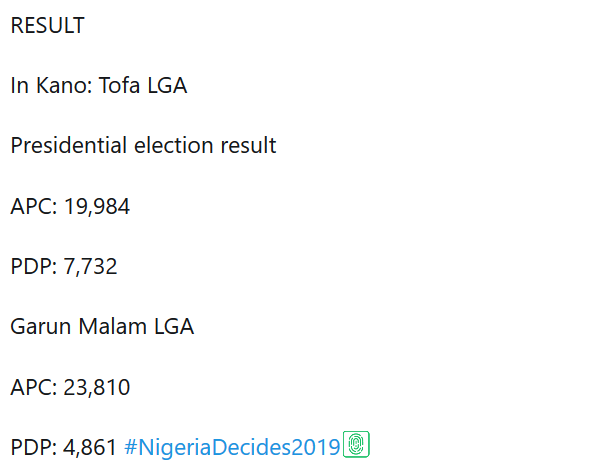The width and height of the screenshot is (600, 470).
Task: Click the Garun Malam LGA line
Action: [x=102, y=326]
